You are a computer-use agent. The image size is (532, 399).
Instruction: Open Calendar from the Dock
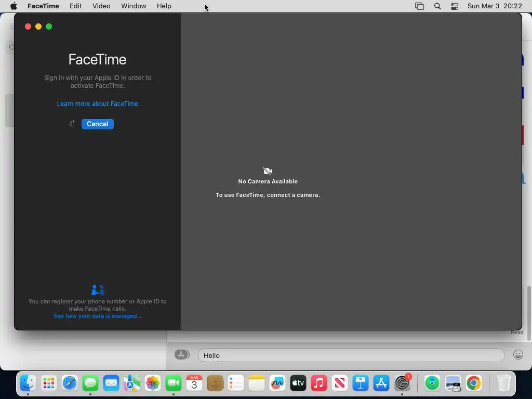coord(194,383)
